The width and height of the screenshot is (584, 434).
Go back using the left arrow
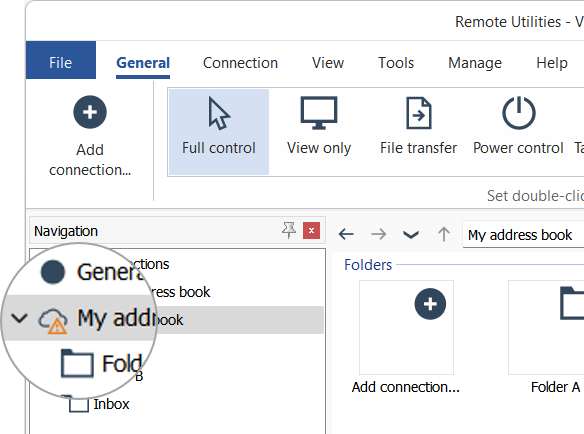[346, 234]
